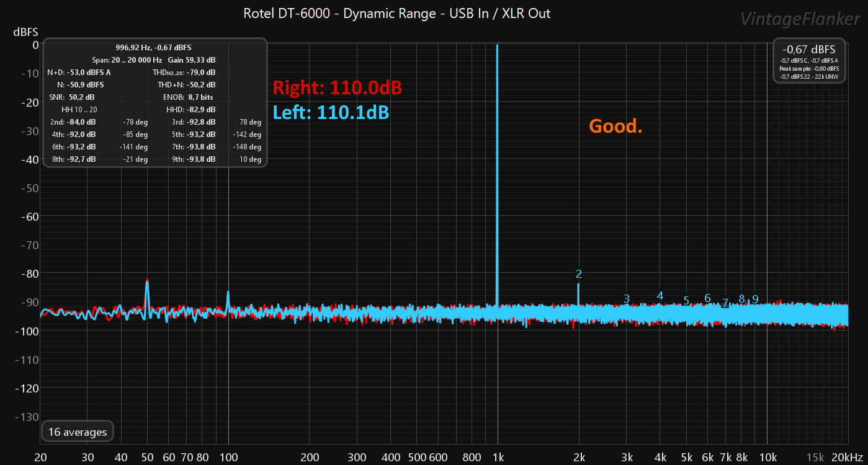Image resolution: width=868 pixels, height=465 pixels.
Task: Select the 2nd harmonic phase -78 deg
Action: coord(135,122)
